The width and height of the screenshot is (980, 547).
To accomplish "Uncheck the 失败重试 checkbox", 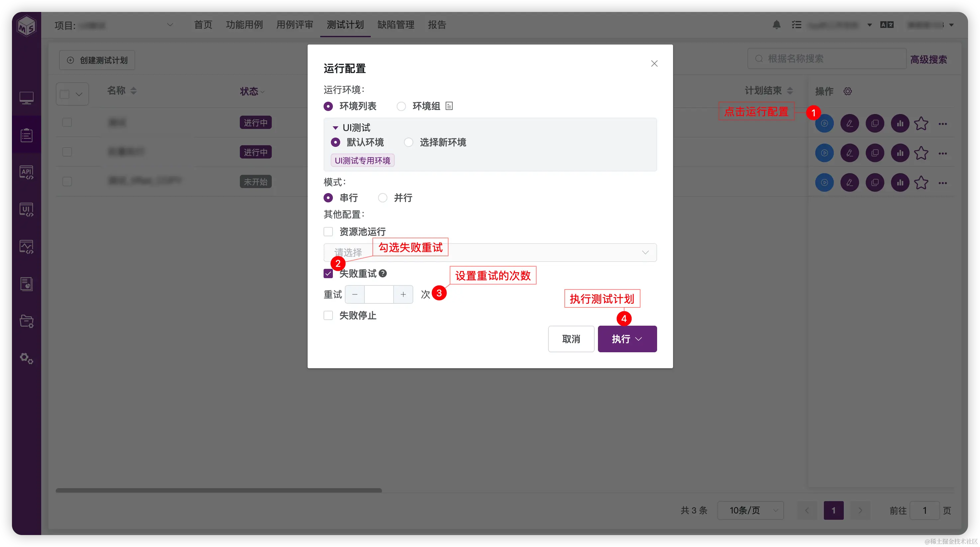I will click(x=328, y=273).
